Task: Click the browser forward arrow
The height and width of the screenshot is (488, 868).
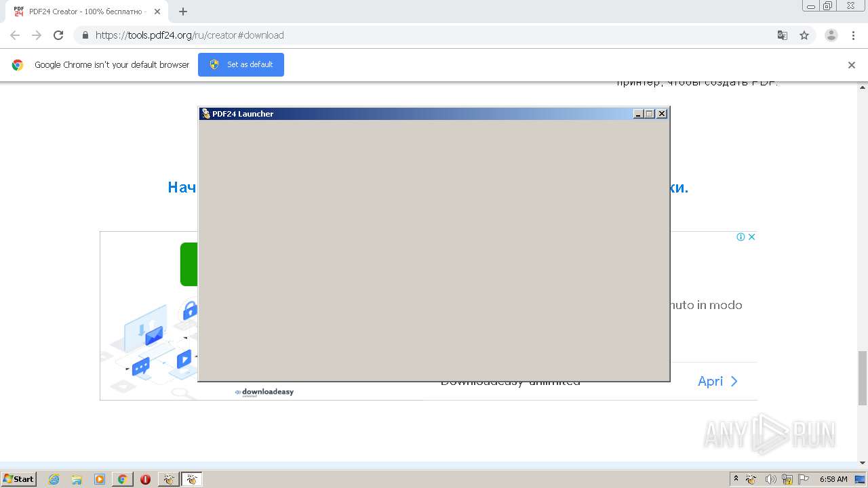Action: pyautogui.click(x=37, y=35)
